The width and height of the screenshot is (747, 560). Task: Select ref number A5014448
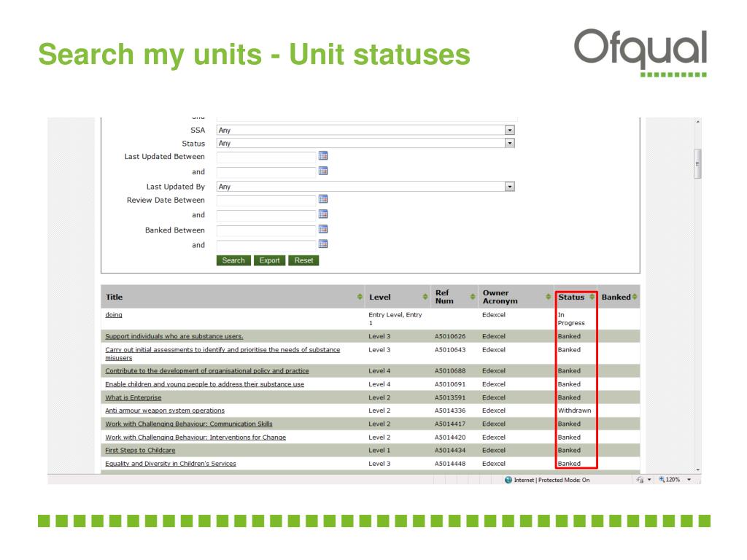[449, 463]
